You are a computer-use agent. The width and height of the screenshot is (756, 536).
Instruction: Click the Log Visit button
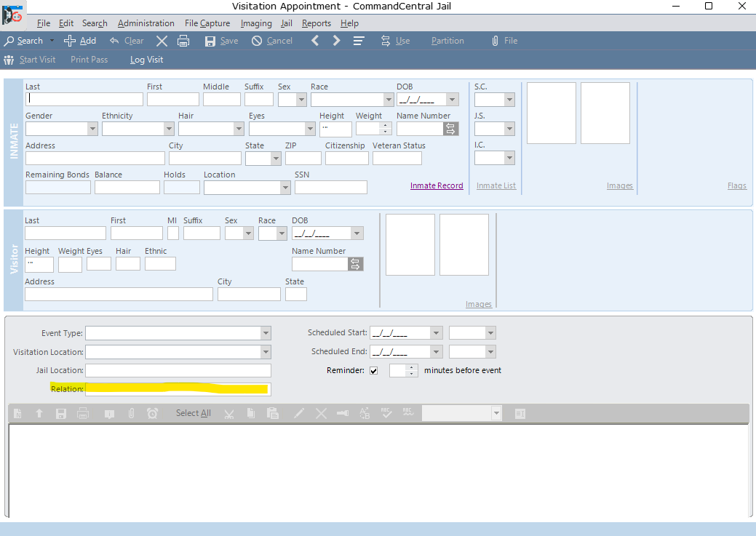[x=146, y=60]
